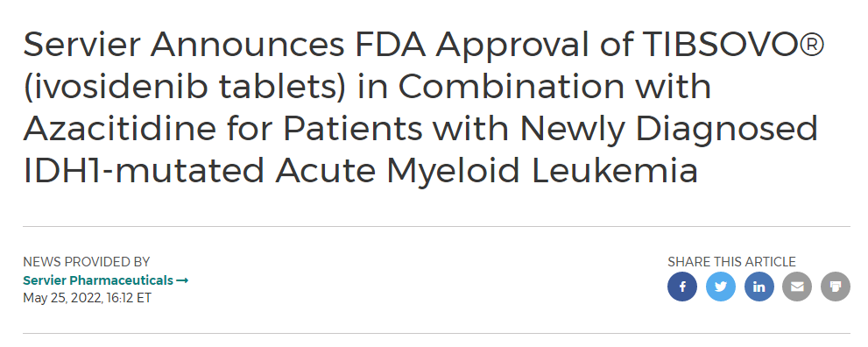Share the article on LinkedIn
Image resolution: width=868 pixels, height=347 pixels.
[759, 287]
